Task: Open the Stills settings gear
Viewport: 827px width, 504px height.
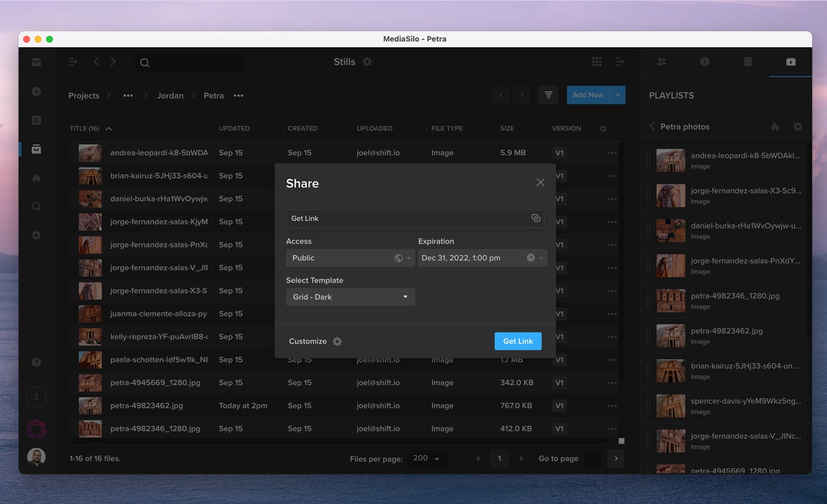Action: click(x=367, y=62)
